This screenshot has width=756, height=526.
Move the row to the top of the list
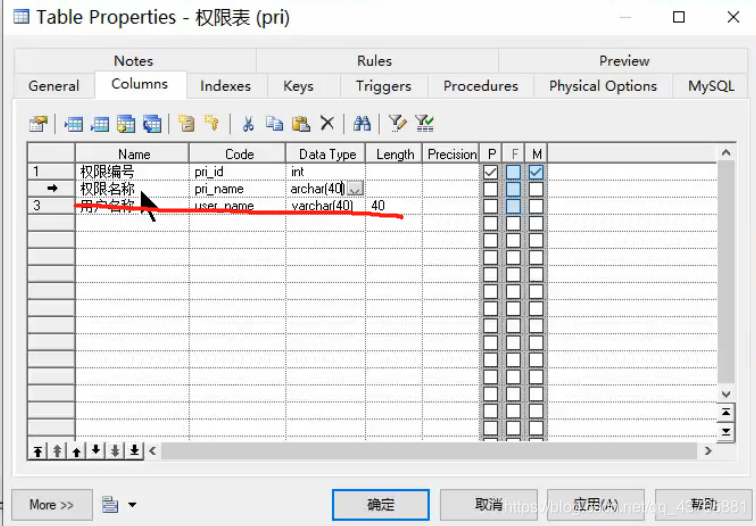[x=38, y=451]
